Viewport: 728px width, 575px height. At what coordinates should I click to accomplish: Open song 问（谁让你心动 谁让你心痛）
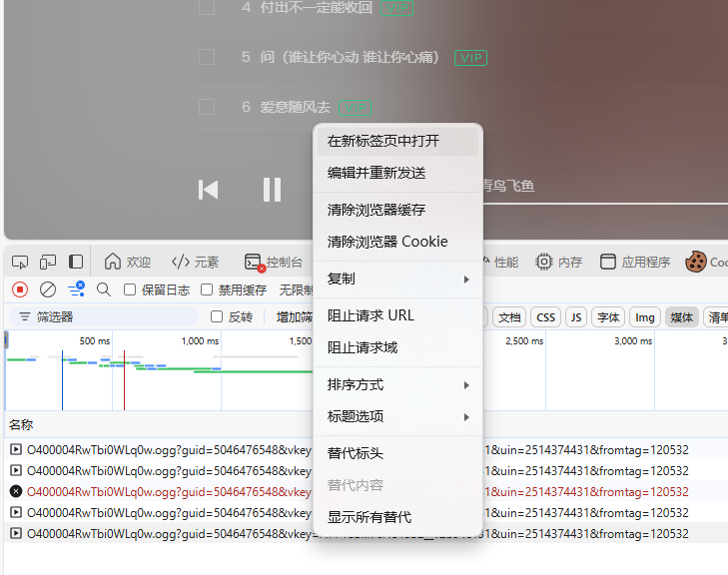tap(351, 57)
